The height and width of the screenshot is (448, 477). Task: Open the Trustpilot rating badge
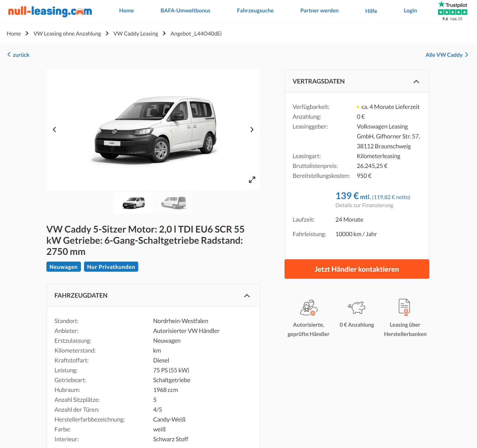pyautogui.click(x=452, y=11)
